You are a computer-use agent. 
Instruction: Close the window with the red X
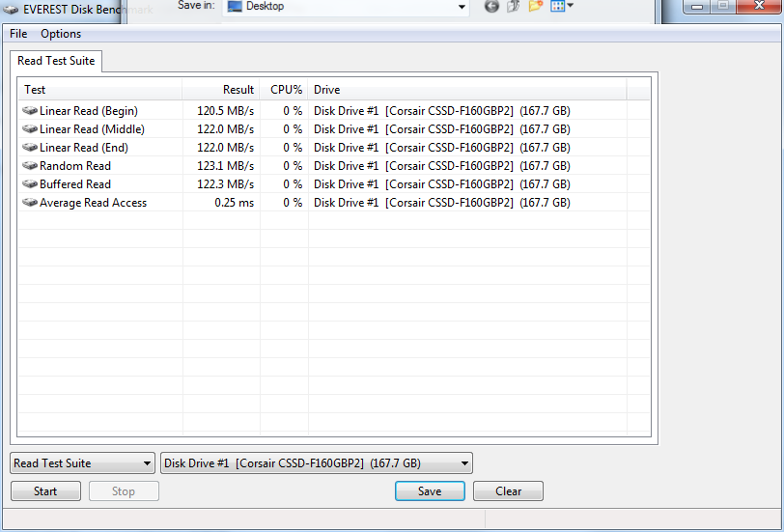coord(759,7)
